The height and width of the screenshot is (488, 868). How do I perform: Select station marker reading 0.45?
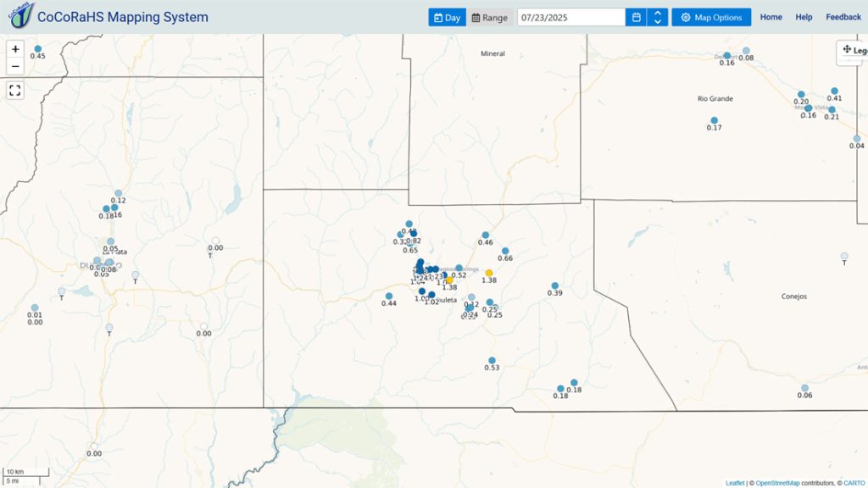(x=37, y=49)
